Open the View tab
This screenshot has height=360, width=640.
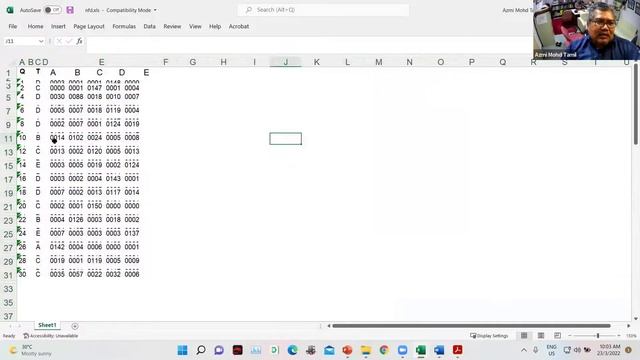pyautogui.click(x=195, y=26)
